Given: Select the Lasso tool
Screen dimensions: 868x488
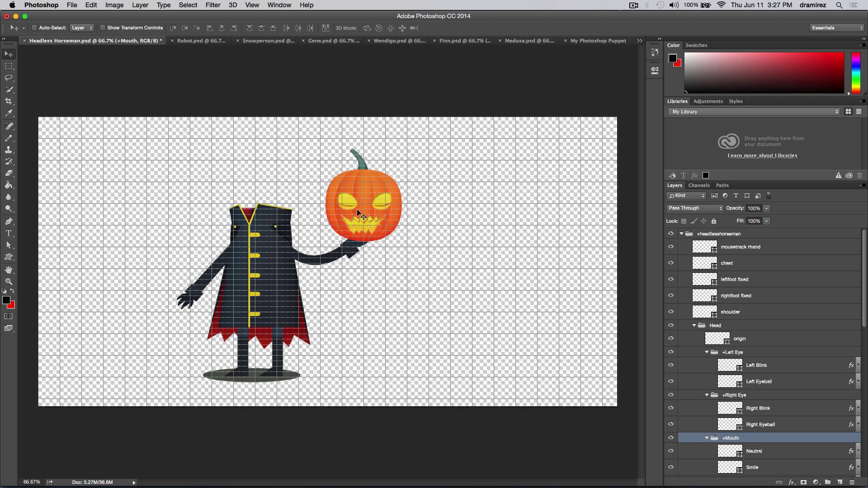Looking at the screenshot, I should click(x=9, y=78).
